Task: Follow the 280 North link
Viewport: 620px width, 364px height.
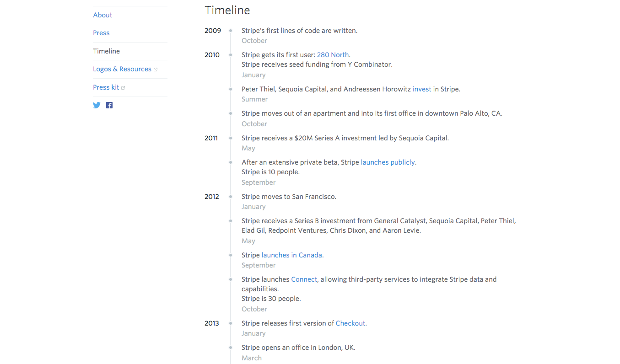Action: point(333,55)
